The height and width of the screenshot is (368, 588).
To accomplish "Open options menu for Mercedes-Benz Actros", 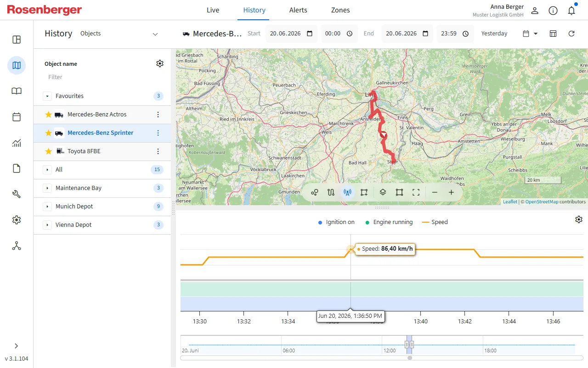I will (158, 115).
